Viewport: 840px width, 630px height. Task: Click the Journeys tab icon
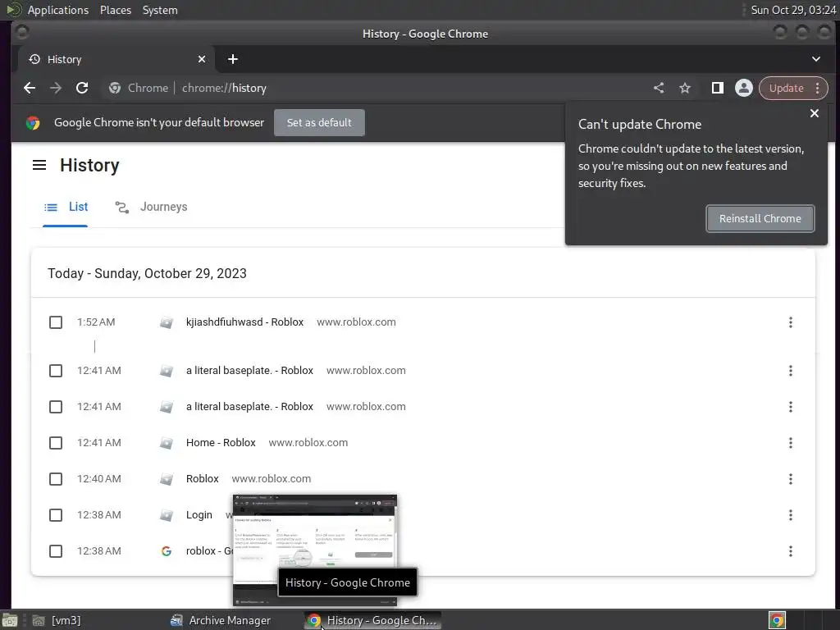tap(122, 208)
